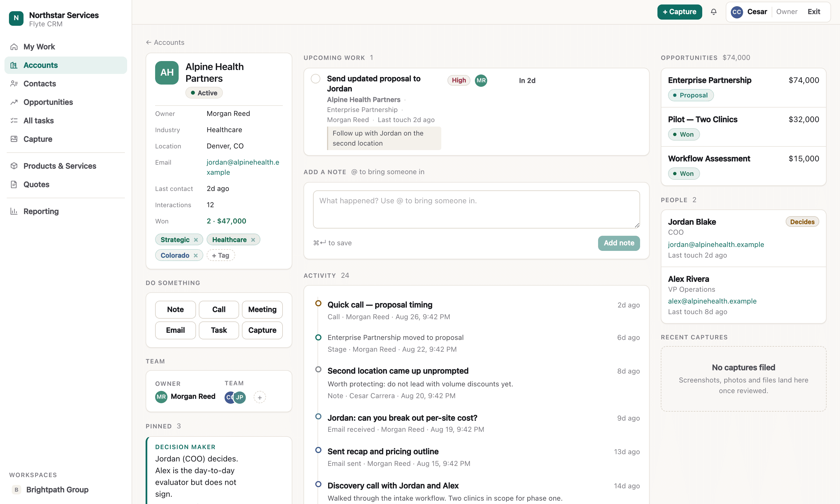Focus the note text area
This screenshot has height=504, width=840.
point(476,209)
